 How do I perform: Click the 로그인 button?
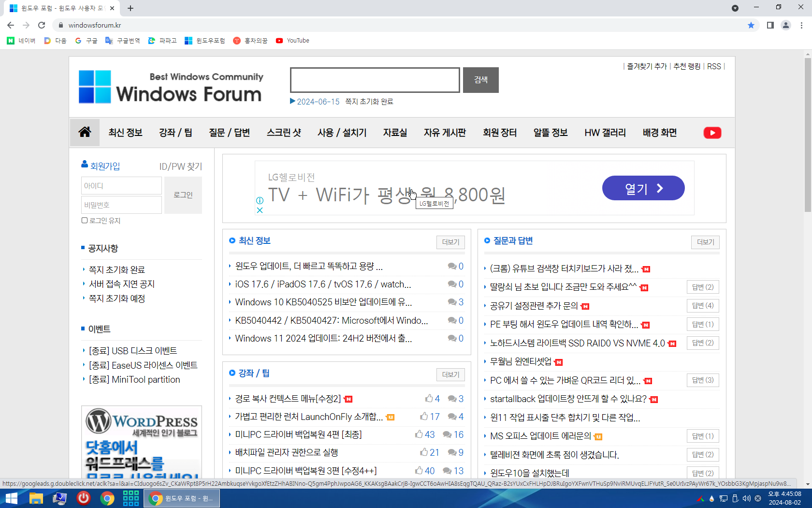(183, 195)
